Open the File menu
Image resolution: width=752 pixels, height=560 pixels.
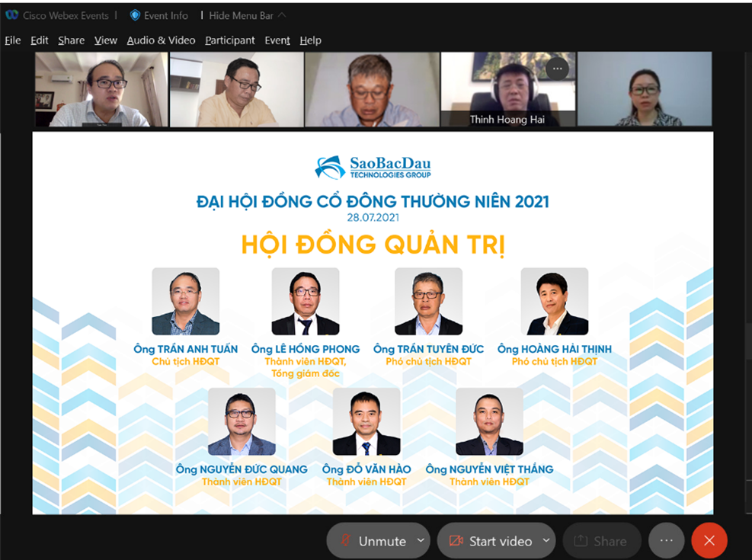13,40
